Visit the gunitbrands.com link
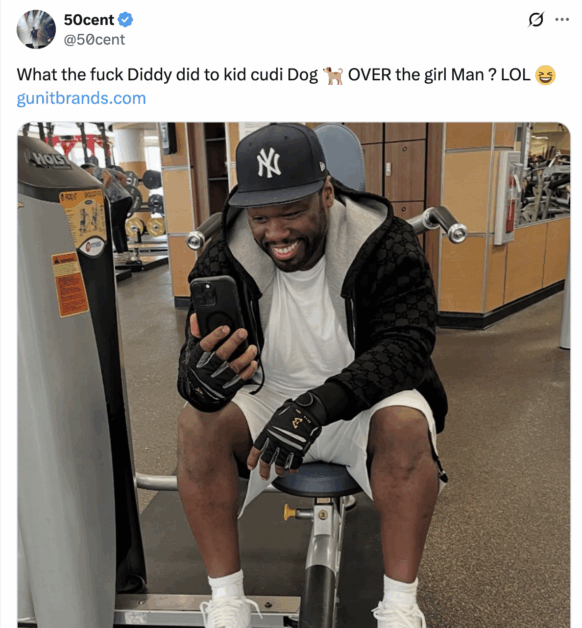Viewport: 582px width, 628px height. pos(81,98)
